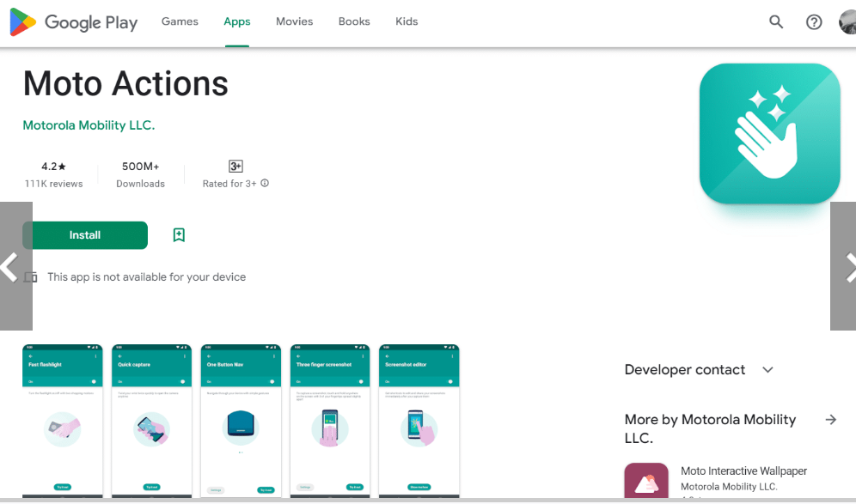Switch to the Movies tab

click(x=294, y=21)
